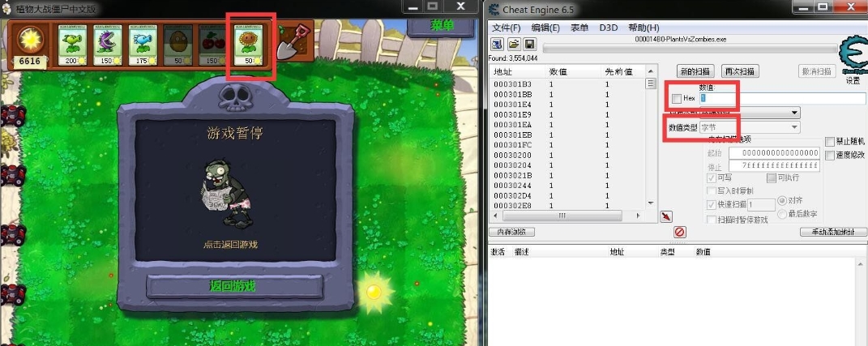Image resolution: width=868 pixels, height=346 pixels.
Task: Click the 停止 stop address field
Action: [775, 165]
